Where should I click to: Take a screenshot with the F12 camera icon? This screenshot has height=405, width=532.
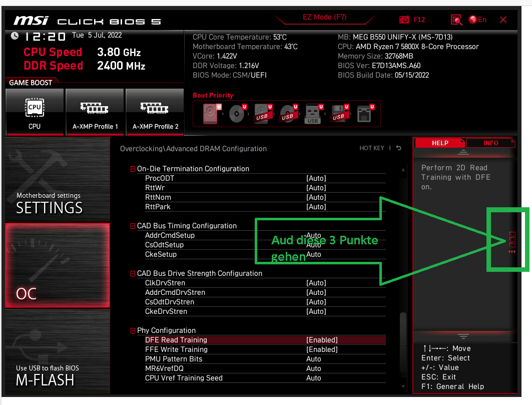pyautogui.click(x=404, y=20)
